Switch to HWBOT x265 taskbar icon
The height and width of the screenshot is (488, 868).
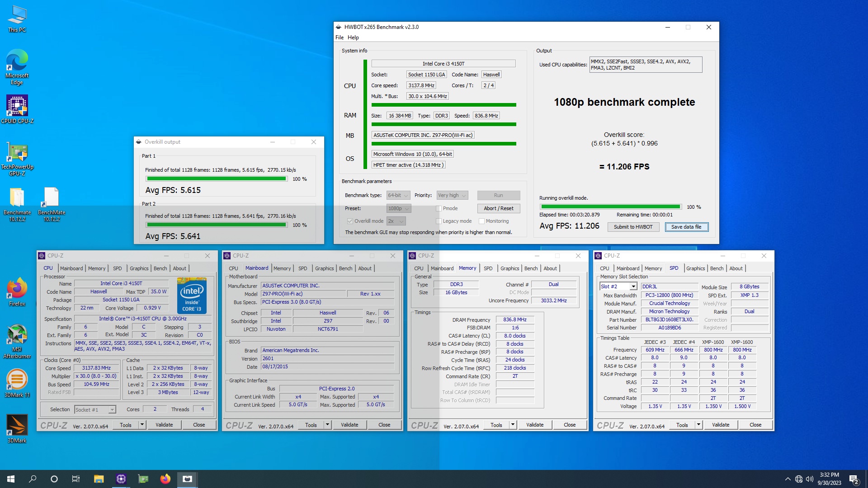[187, 479]
